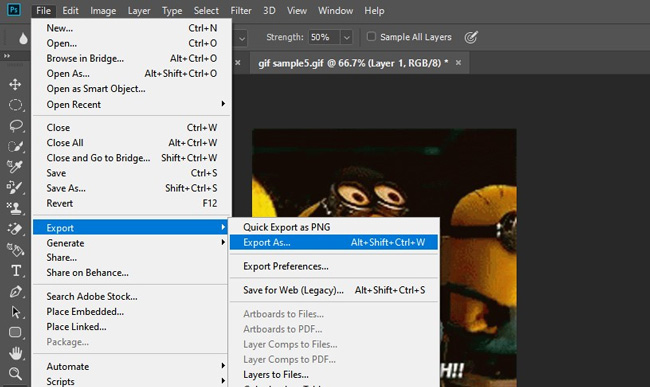Screen dimensions: 650x387
Task: Open the Edit menu
Action: pyautogui.click(x=70, y=11)
